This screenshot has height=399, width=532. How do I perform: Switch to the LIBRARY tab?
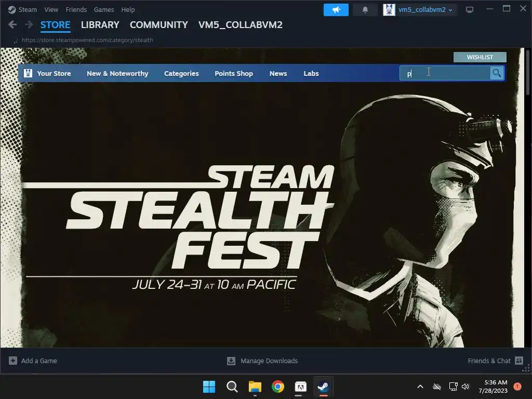pyautogui.click(x=100, y=25)
